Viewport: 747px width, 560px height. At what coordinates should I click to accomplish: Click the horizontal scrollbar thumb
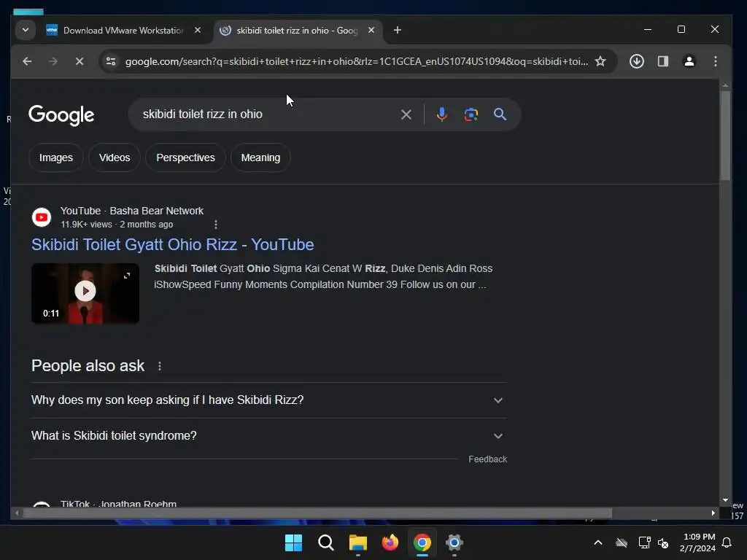tap(318, 513)
